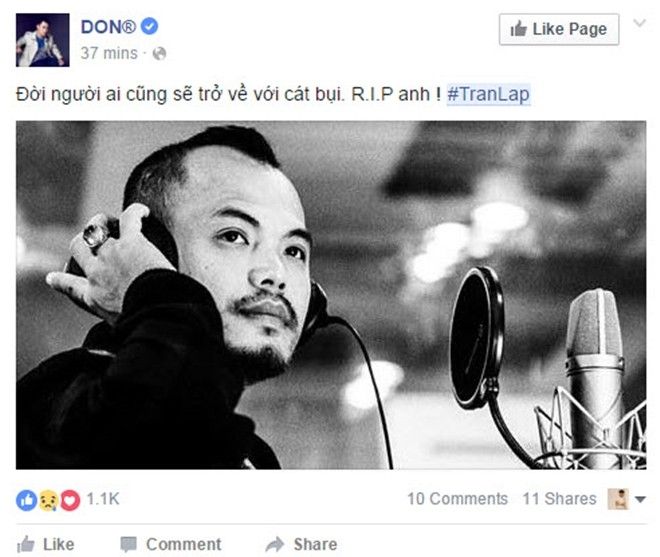The image size is (660, 557).
Task: Click the sad face reaction icon
Action: 48,500
